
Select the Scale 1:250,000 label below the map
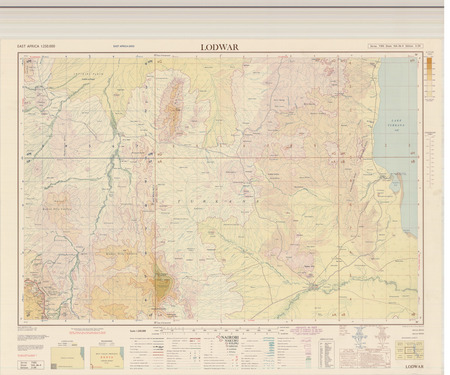(138, 330)
